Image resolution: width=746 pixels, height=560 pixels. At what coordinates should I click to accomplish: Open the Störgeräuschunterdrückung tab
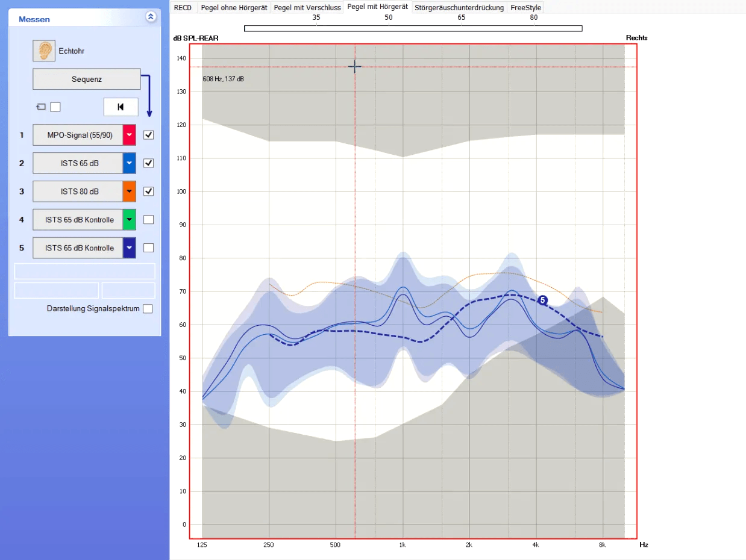click(459, 7)
